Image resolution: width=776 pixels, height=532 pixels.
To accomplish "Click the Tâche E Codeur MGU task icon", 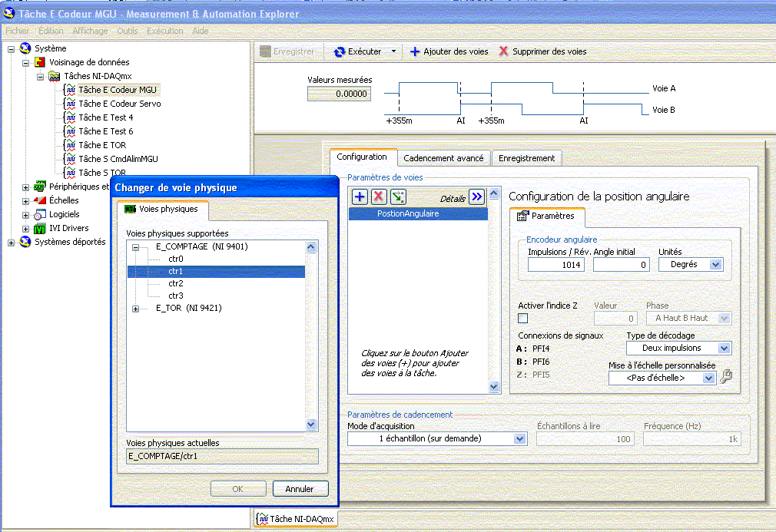I will click(70, 90).
